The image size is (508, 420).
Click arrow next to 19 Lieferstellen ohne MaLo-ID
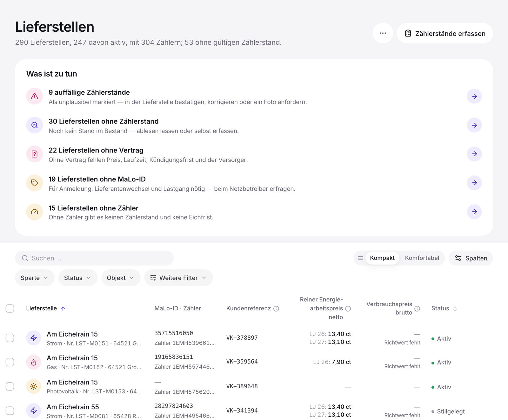[474, 183]
